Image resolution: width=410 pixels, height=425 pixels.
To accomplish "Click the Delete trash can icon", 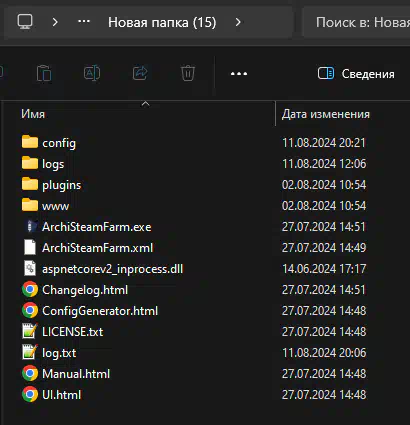I will (188, 73).
